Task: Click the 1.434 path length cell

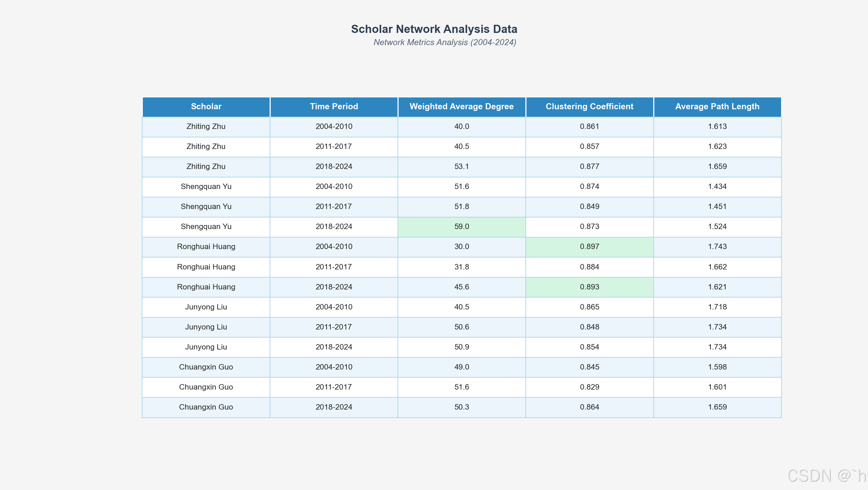Action: click(x=717, y=187)
